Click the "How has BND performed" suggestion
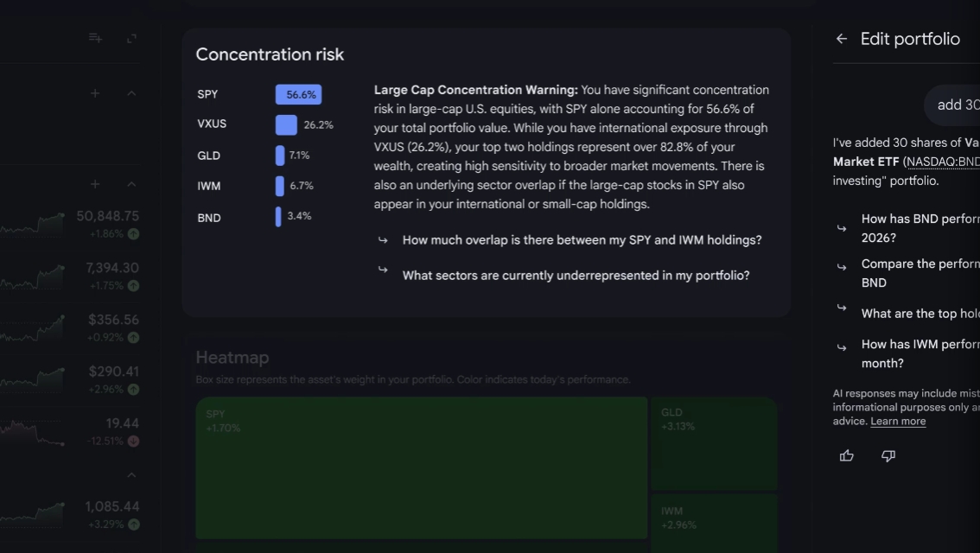The width and height of the screenshot is (980, 553). pyautogui.click(x=920, y=228)
